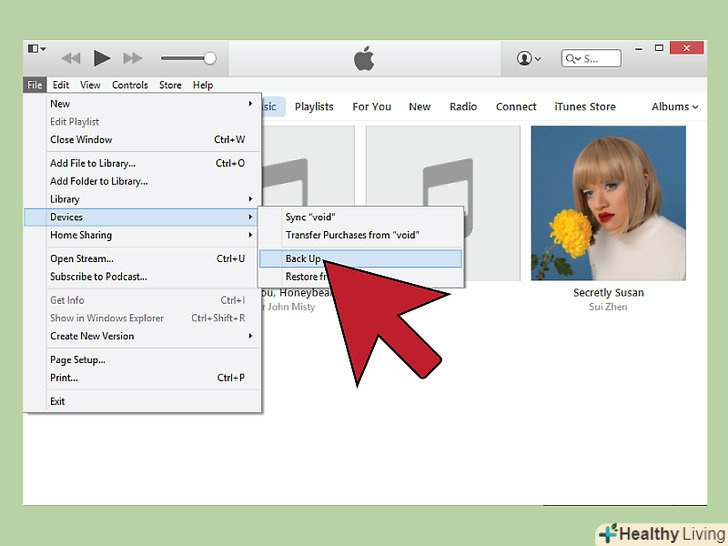
Task: Click the Secretly Susan album title
Action: pyautogui.click(x=608, y=293)
